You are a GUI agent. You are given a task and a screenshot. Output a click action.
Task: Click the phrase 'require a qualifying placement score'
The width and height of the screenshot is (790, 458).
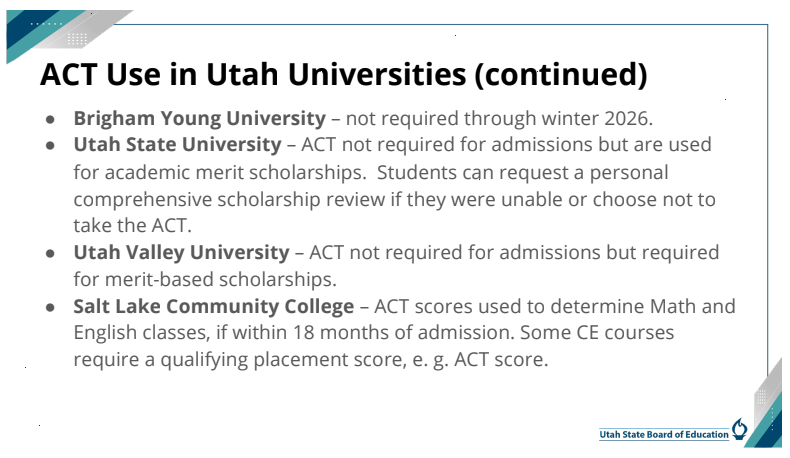click(x=238, y=360)
